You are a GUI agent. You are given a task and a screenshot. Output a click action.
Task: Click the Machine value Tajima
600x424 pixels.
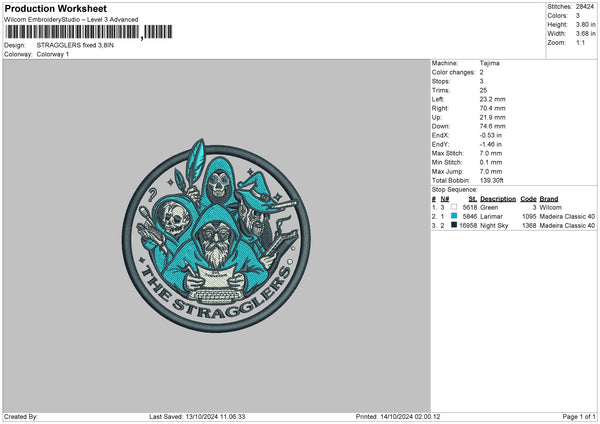[489, 63]
